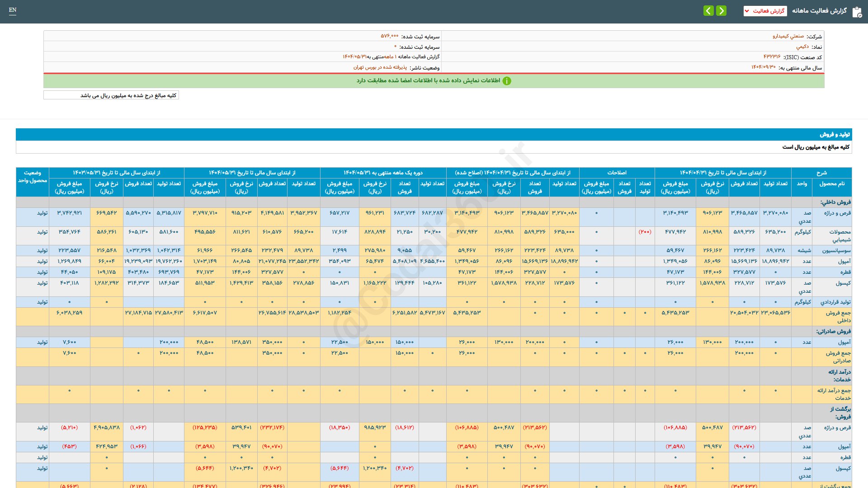Click the green right arrow navigation button
Screen dimensions: 868x488
click(722, 10)
